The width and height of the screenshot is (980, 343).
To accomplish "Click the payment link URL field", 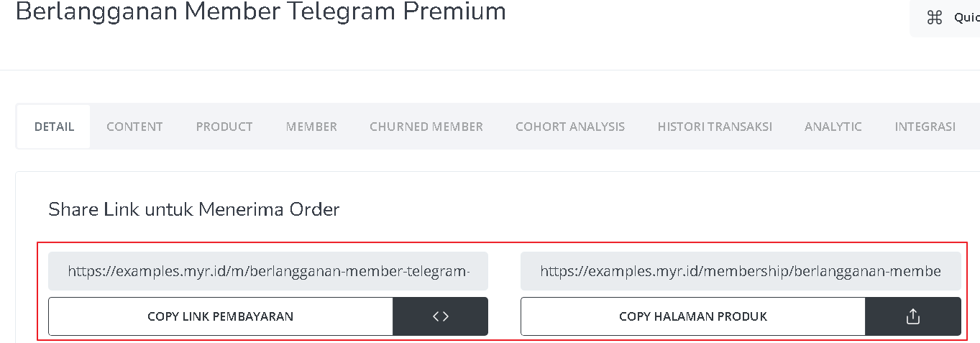I will click(x=268, y=271).
